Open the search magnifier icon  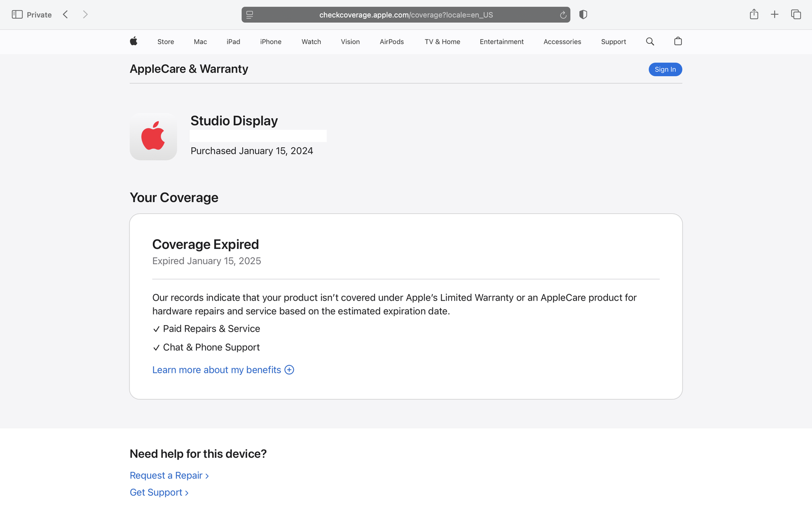(650, 42)
